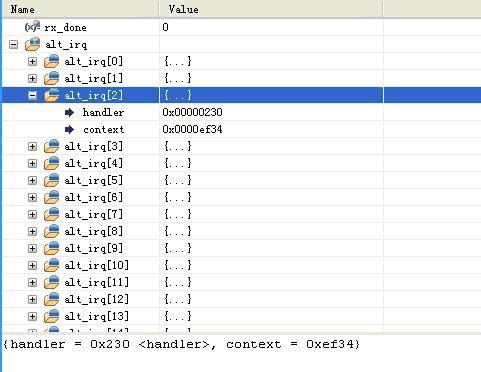Click the detail pane handler/context text
Viewport: 481px width, 372px height.
pos(182,344)
